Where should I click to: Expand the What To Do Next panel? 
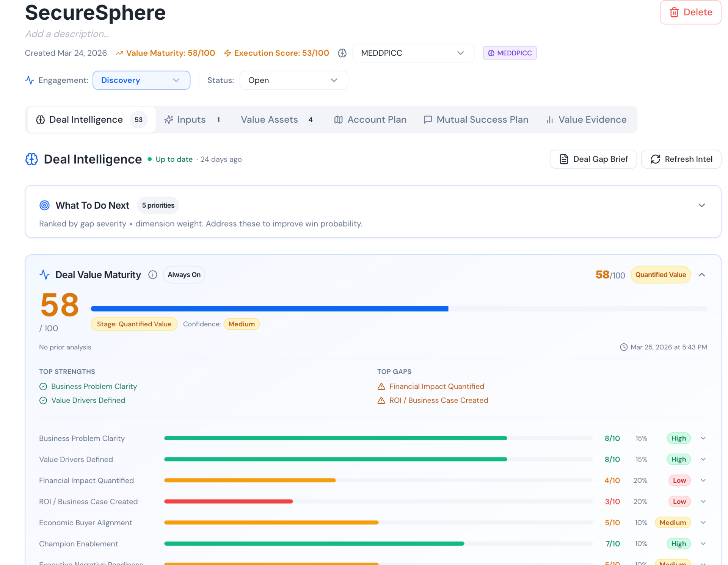point(701,205)
